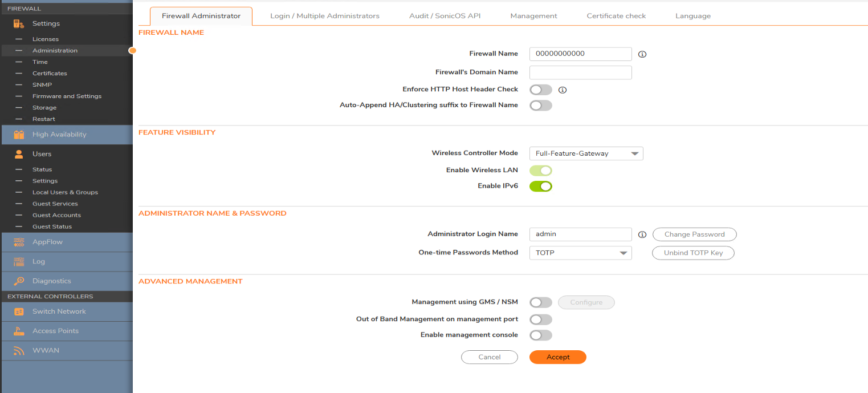Click the High Availability icon
Viewport: 868px width, 393px height.
click(19, 135)
